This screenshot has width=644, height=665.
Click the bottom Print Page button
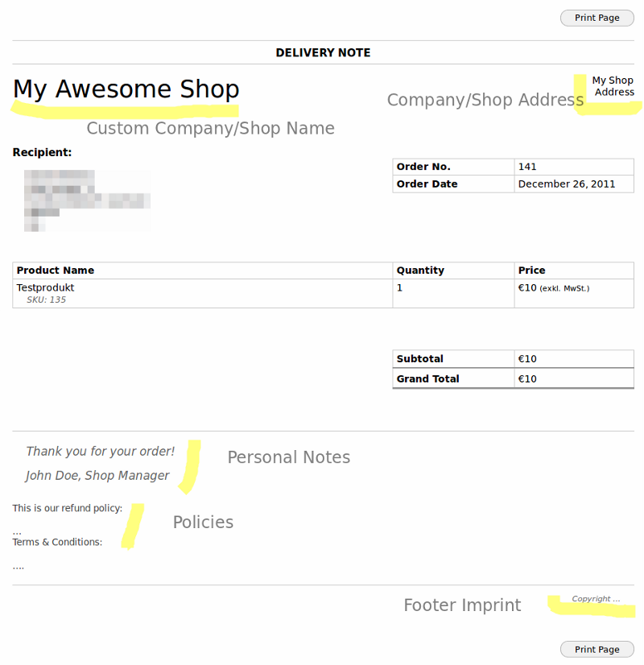pyautogui.click(x=597, y=650)
